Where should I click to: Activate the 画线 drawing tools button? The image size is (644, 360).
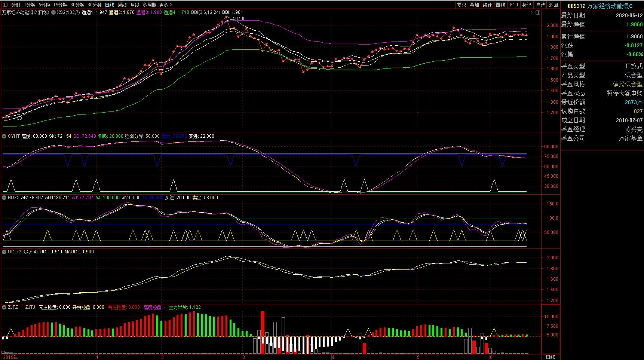501,5
